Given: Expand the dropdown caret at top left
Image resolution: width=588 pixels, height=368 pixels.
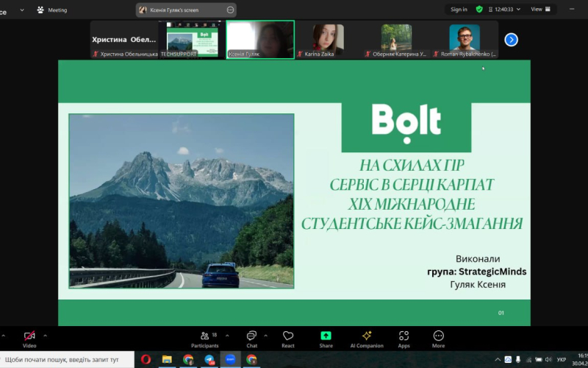Looking at the screenshot, I should (22, 10).
